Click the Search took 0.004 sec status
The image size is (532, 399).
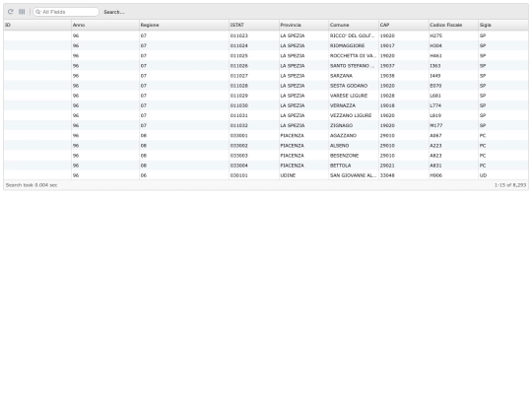coord(32,185)
